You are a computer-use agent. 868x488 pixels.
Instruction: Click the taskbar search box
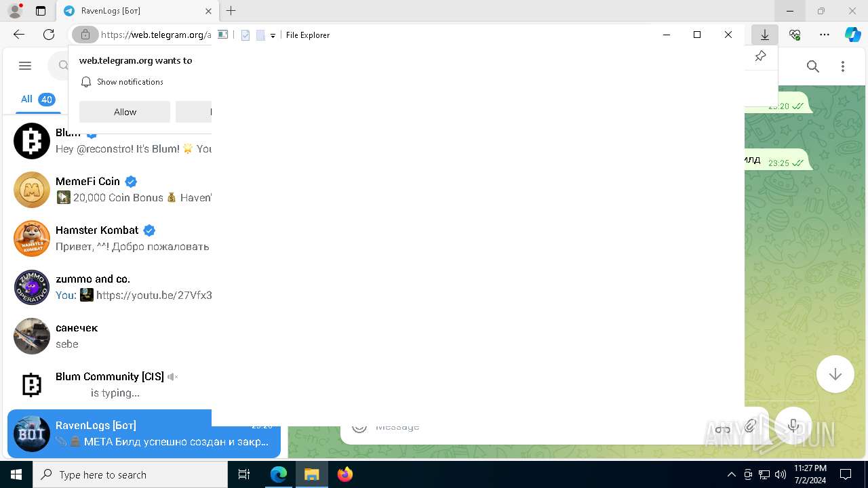coord(130,474)
